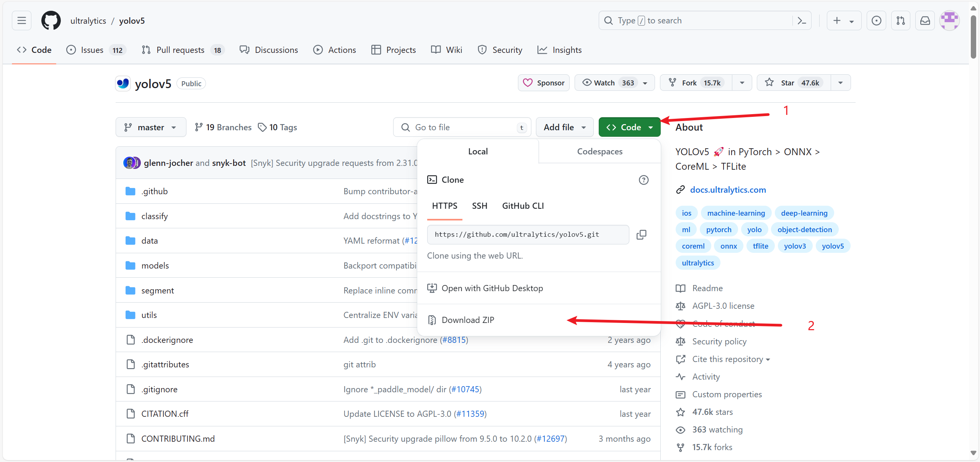
Task: Select the HTTPS clone method
Action: [x=445, y=206]
